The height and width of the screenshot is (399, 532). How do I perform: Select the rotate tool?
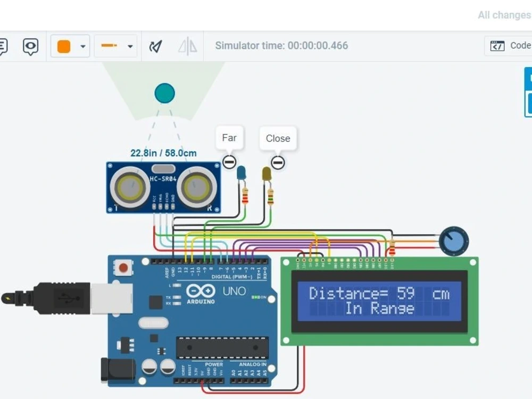tap(155, 46)
